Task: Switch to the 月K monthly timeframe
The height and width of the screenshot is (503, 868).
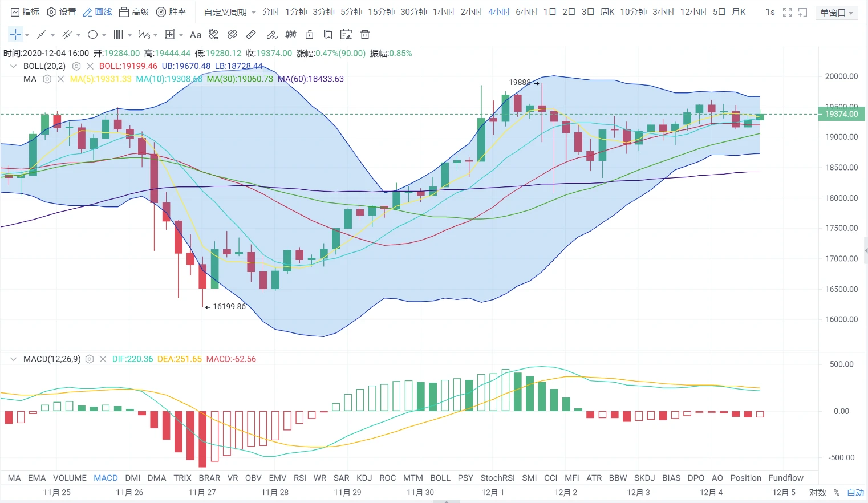Action: [739, 12]
